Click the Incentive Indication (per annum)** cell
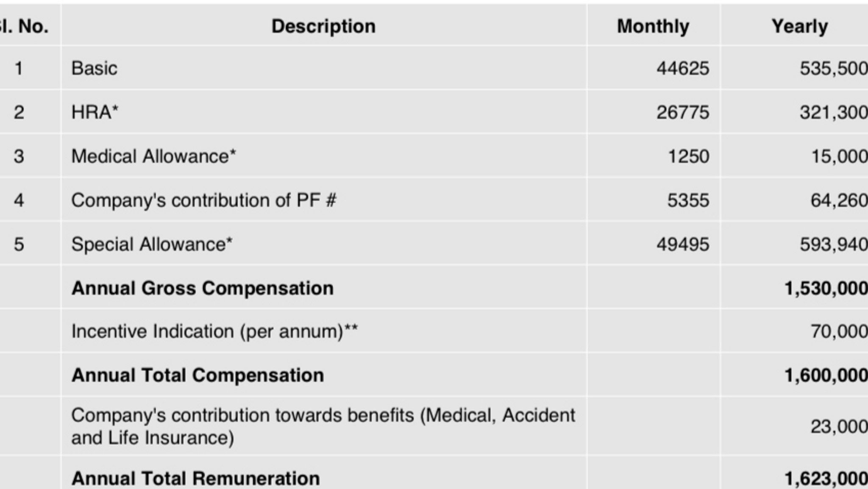The height and width of the screenshot is (489, 868). 214,331
